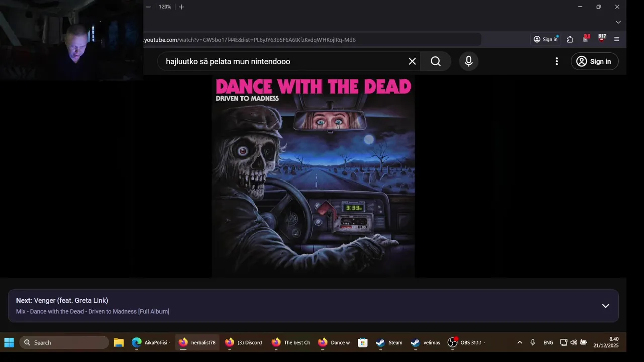
Task: Open network settings from tray icon
Action: (563, 343)
